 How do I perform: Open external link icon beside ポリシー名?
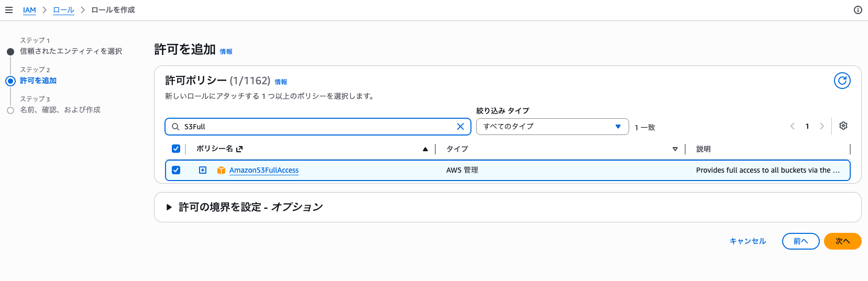coord(239,149)
